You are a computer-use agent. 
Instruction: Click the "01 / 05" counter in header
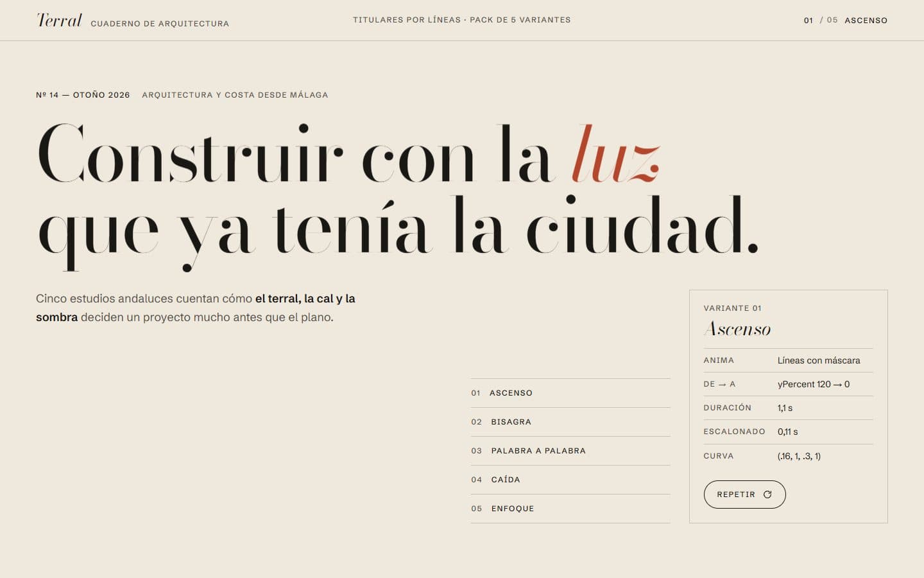[821, 21]
